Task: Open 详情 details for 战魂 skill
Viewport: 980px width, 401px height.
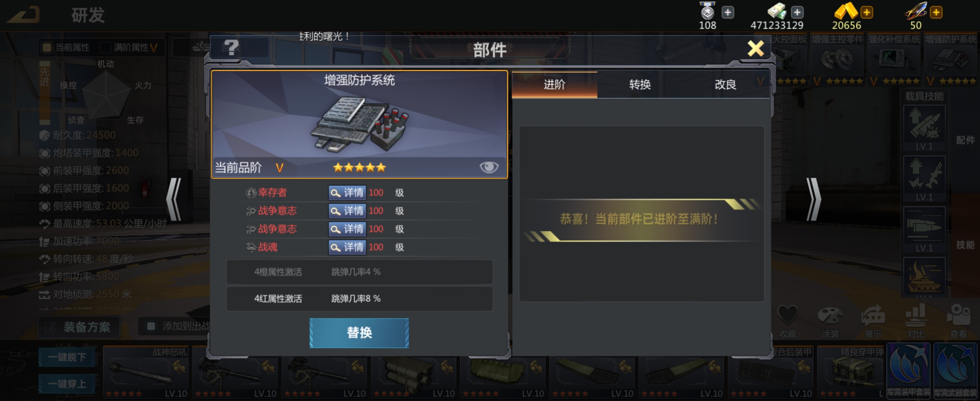Action: tap(347, 247)
